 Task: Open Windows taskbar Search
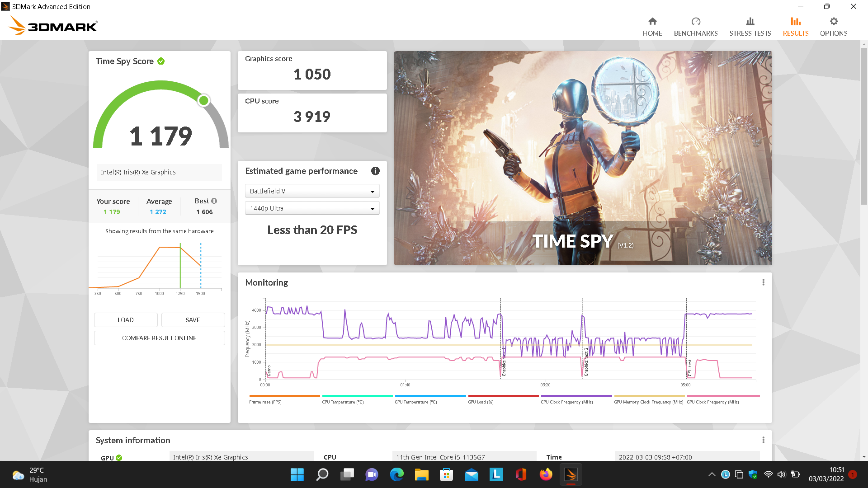(322, 474)
